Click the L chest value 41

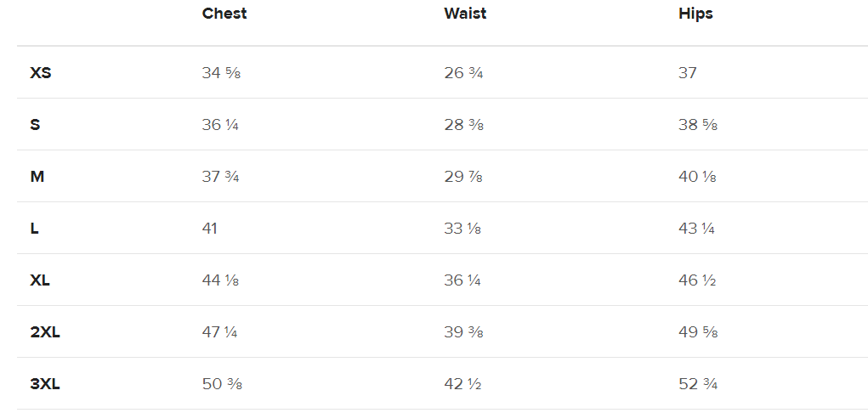tap(210, 229)
